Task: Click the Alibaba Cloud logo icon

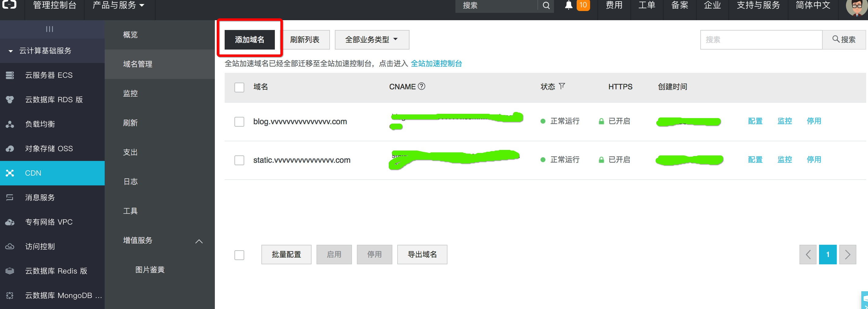Action: point(9,4)
